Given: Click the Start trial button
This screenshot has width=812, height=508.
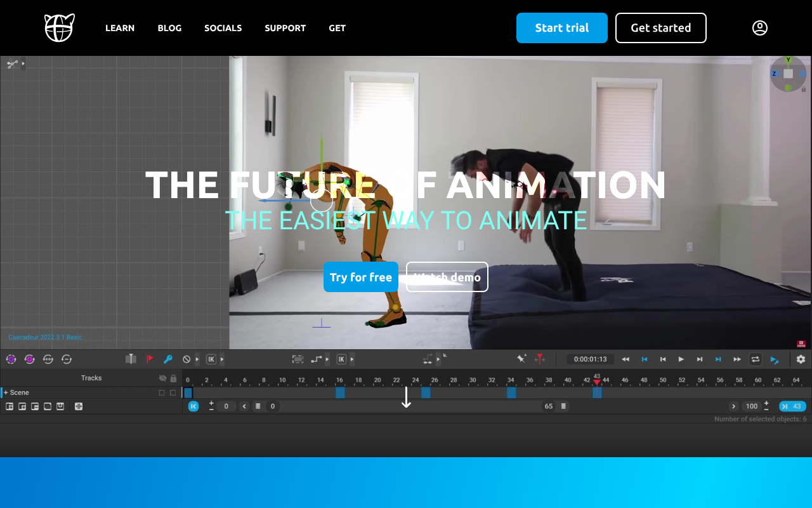Looking at the screenshot, I should click(561, 28).
